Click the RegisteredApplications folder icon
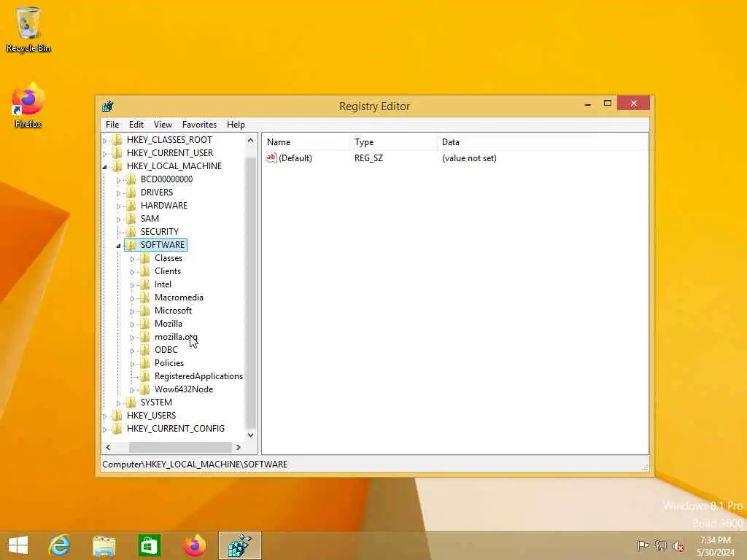This screenshot has width=747, height=560. click(x=145, y=376)
